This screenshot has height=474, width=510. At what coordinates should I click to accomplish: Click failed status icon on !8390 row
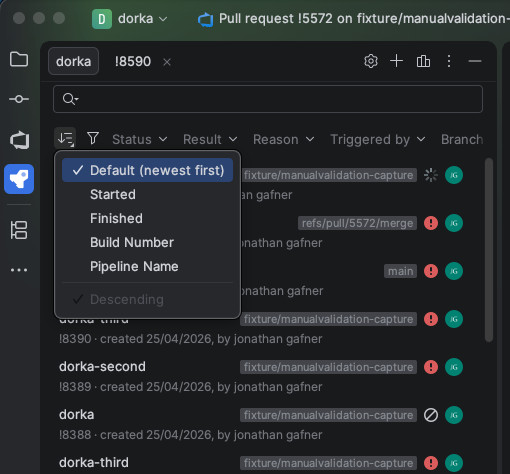tap(431, 319)
